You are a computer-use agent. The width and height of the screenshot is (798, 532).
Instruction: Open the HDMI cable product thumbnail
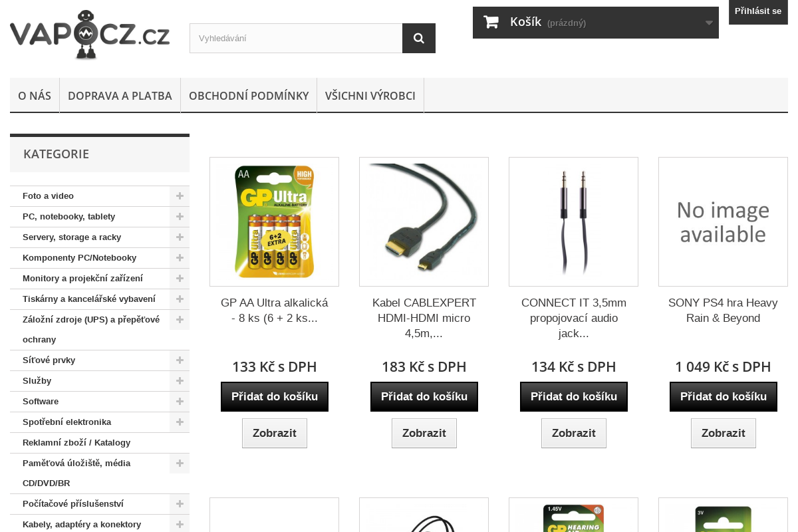[x=424, y=222]
